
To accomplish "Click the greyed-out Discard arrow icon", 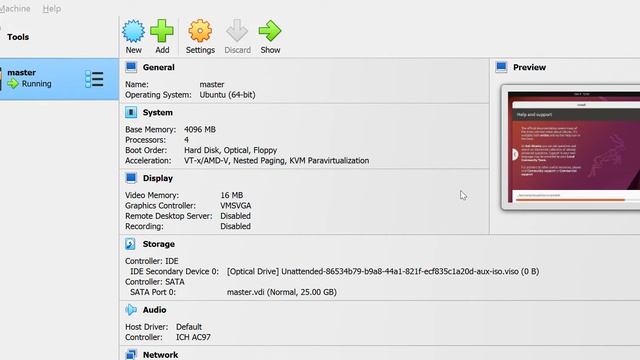I will (237, 31).
